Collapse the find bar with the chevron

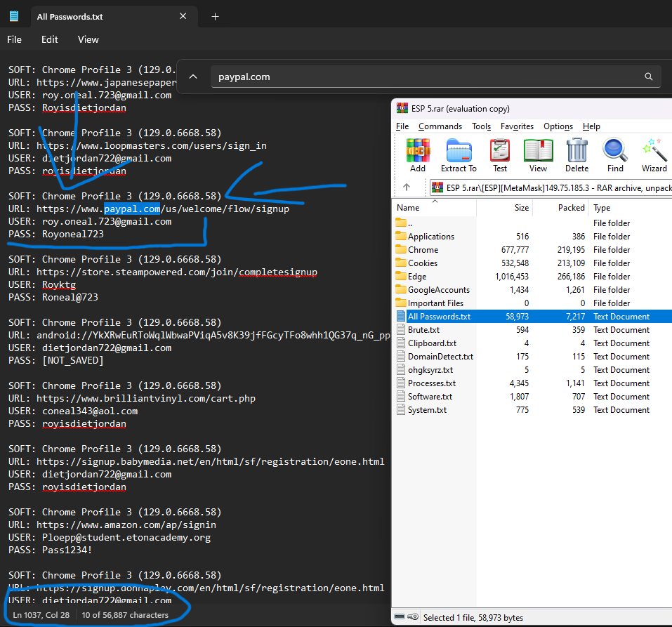193,77
